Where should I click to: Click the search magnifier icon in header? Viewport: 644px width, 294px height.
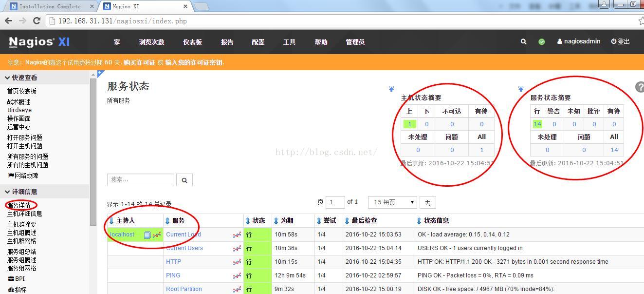coord(523,42)
